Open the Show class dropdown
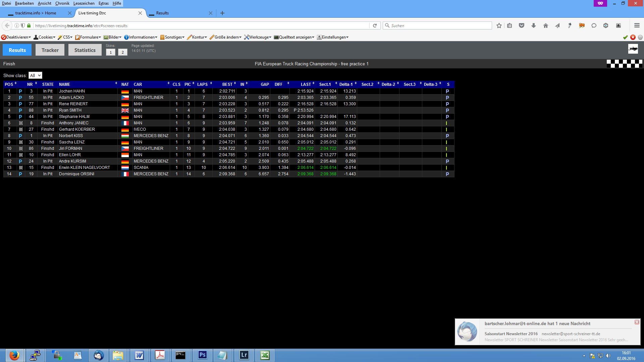The width and height of the screenshot is (644, 362). point(35,75)
